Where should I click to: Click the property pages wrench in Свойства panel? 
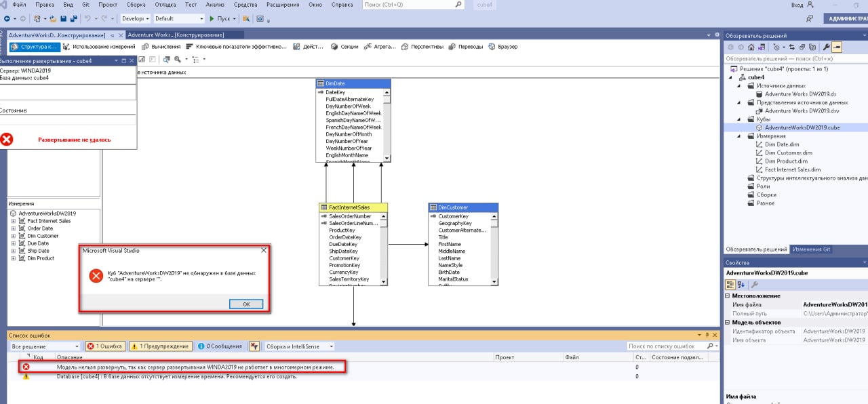point(754,284)
